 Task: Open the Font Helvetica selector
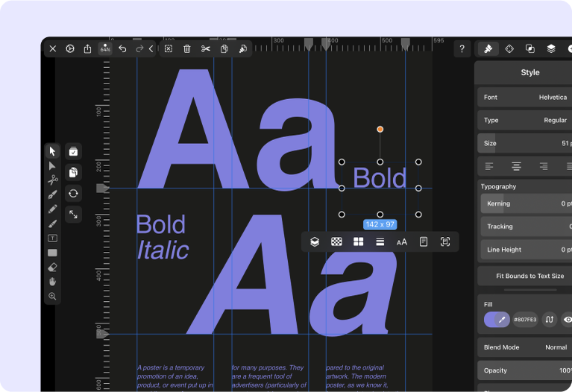(524, 98)
